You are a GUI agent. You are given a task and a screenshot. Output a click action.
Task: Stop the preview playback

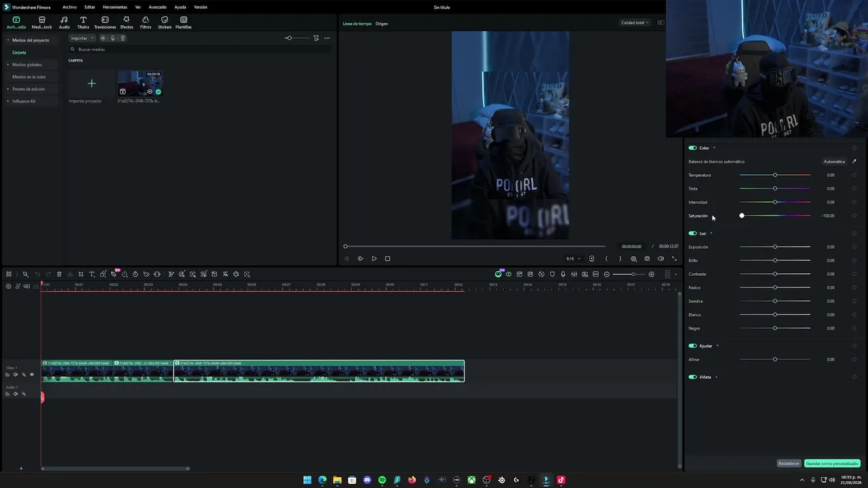[x=387, y=258]
